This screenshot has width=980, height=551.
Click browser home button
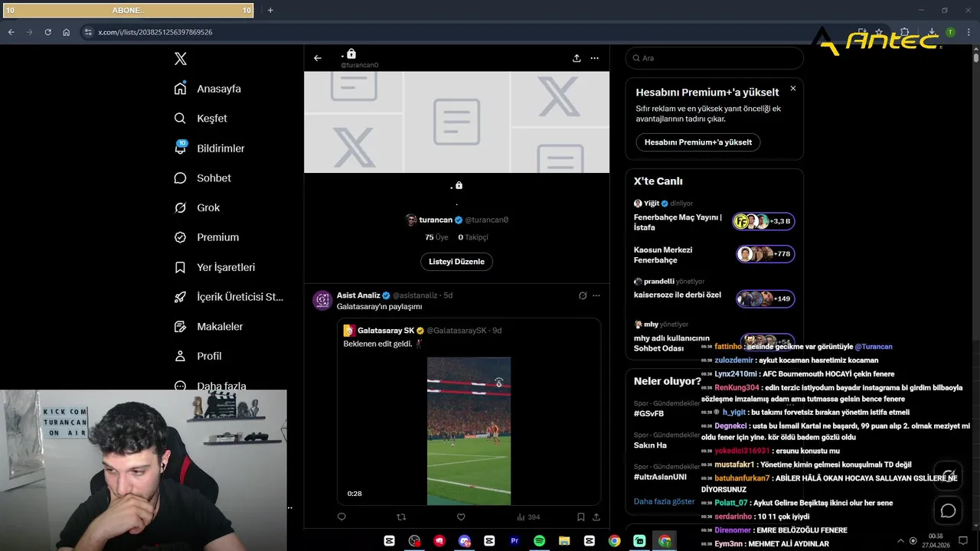pos(66,32)
